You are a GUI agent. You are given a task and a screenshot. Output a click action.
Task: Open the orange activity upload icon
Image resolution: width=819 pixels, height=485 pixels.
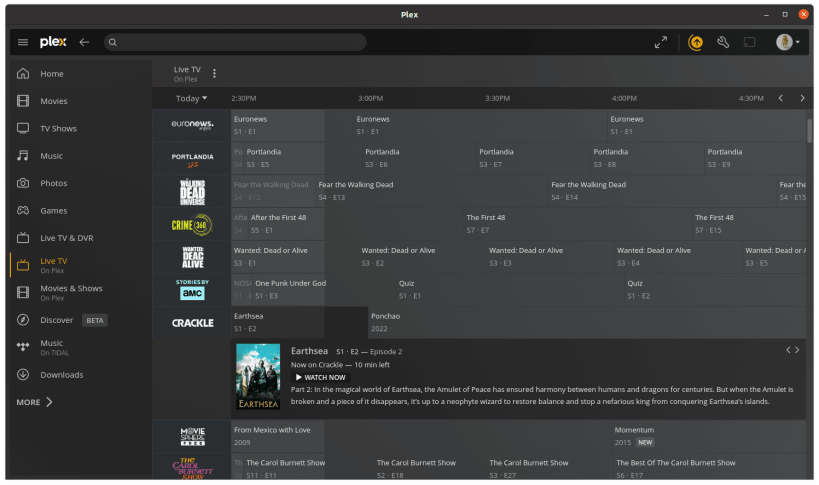696,42
